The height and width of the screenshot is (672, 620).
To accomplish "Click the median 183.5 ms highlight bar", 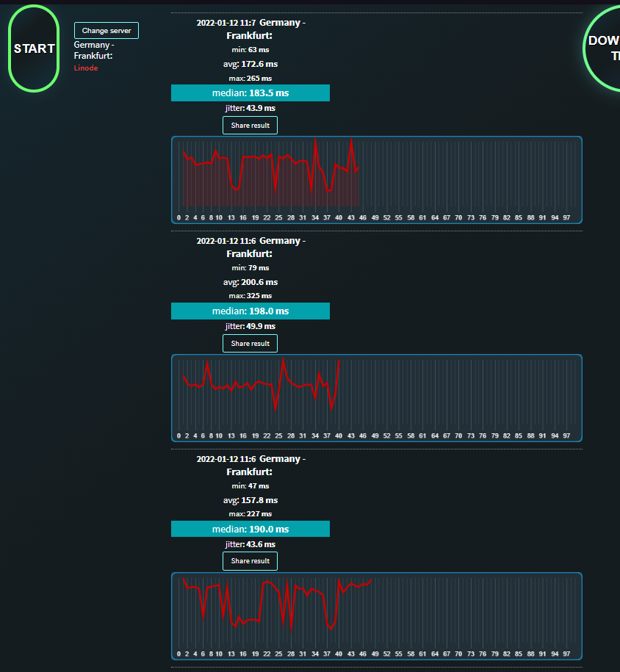I will point(250,93).
